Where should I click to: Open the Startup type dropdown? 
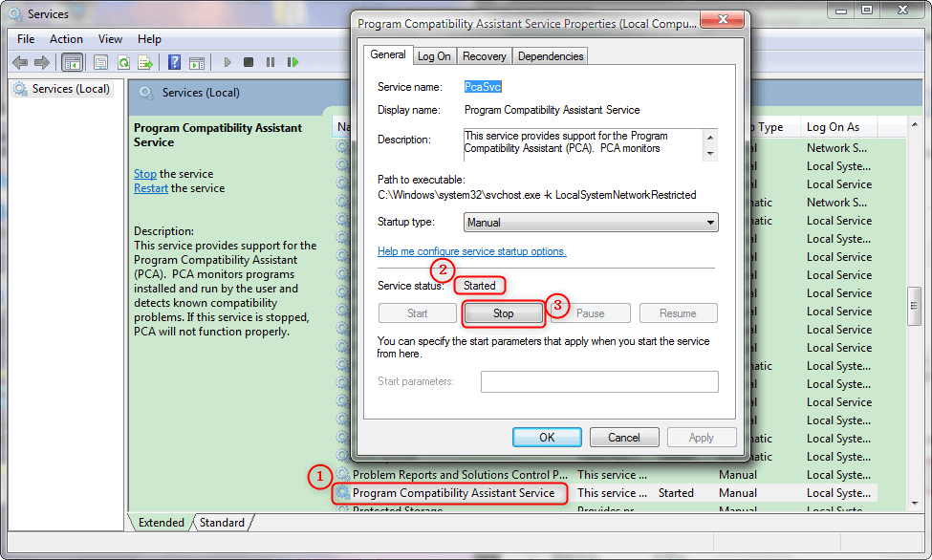[x=591, y=223]
